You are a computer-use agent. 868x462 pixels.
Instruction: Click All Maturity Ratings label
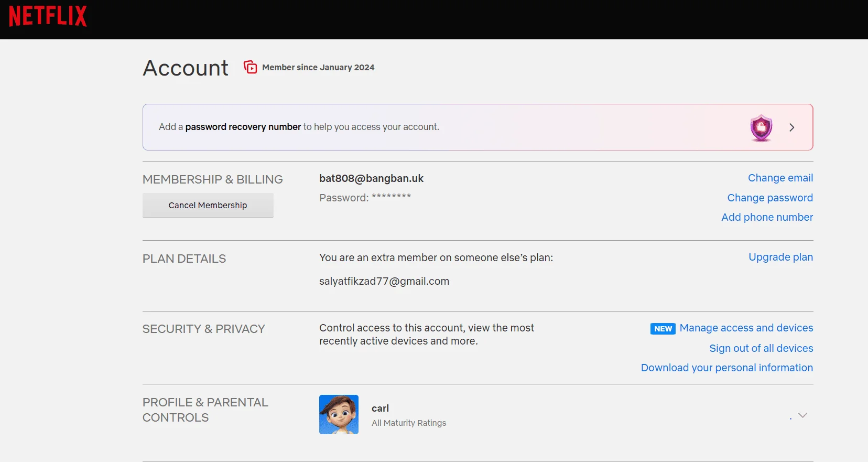click(409, 423)
